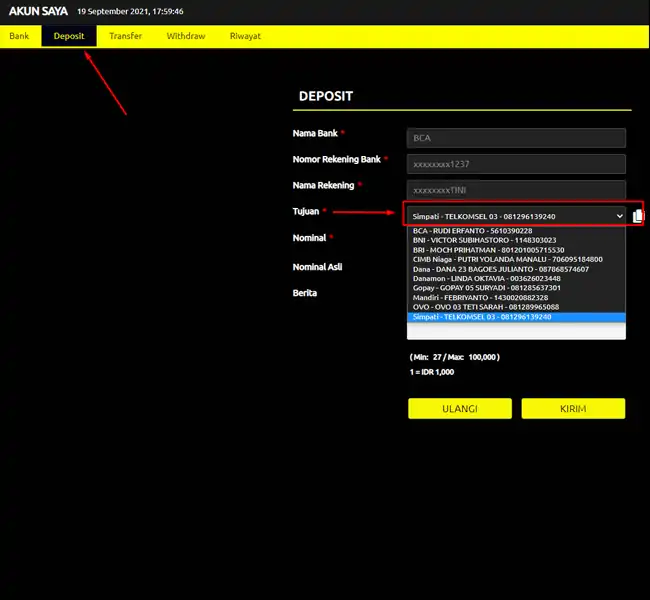This screenshot has width=650, height=600.
Task: View the Riwayat history tab
Action: click(245, 36)
